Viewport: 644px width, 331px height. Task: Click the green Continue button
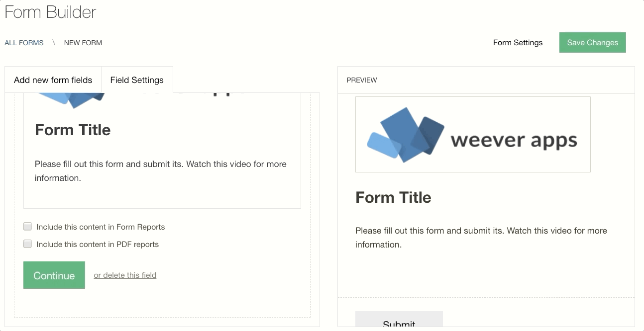coord(54,275)
